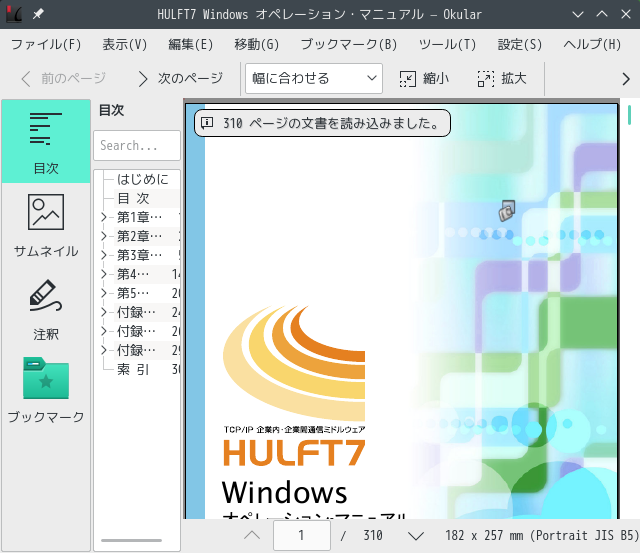Expand the 第2章 tree entry

104,236
